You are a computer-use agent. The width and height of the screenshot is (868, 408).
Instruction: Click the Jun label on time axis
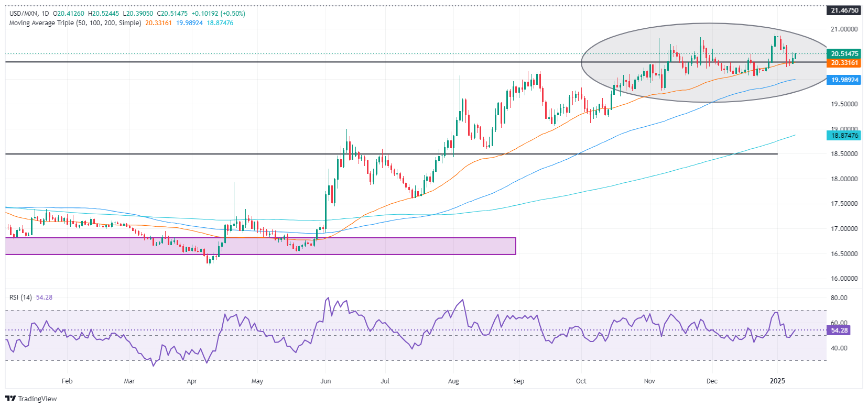pos(325,381)
